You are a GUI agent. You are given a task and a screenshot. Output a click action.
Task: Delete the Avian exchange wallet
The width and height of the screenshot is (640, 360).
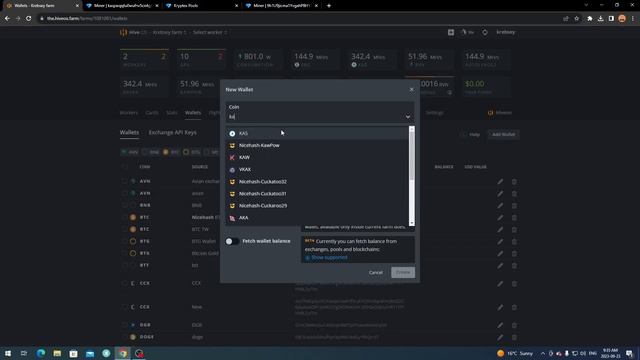point(514,181)
